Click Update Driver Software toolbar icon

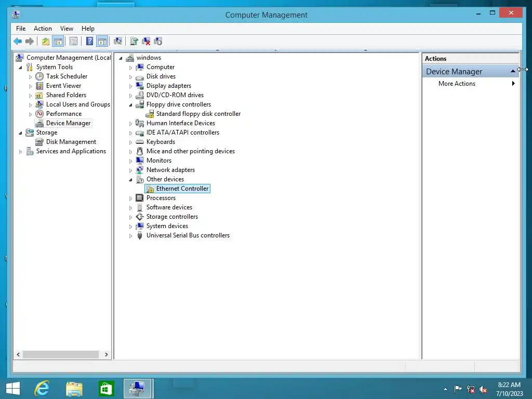click(134, 42)
